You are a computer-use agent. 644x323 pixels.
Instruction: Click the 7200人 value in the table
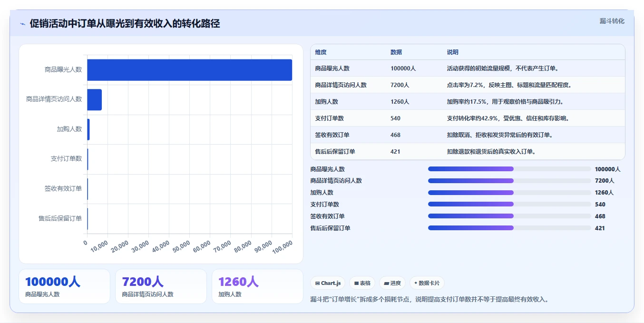tap(400, 85)
